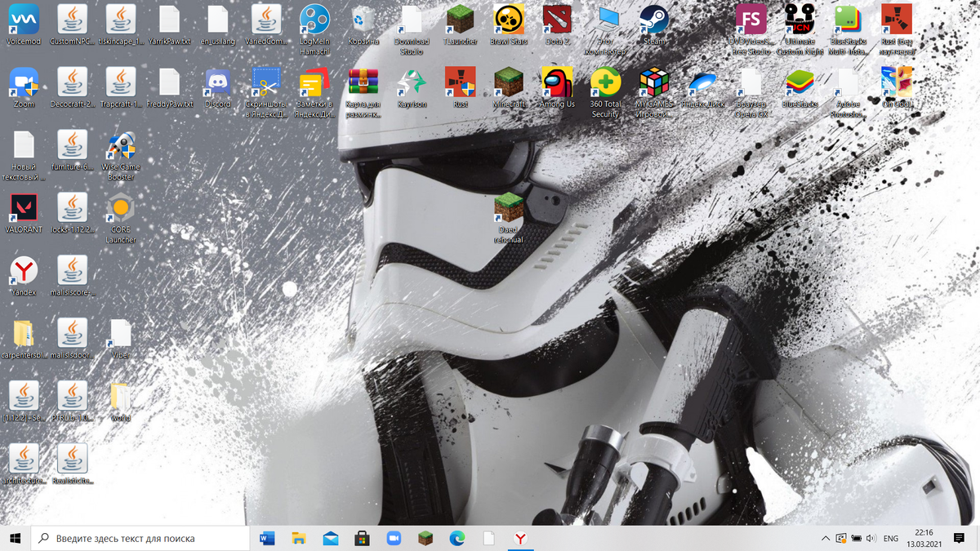Select the BlueStacks desktop shortcut
Screen dimensions: 980x551
pyautogui.click(x=800, y=87)
